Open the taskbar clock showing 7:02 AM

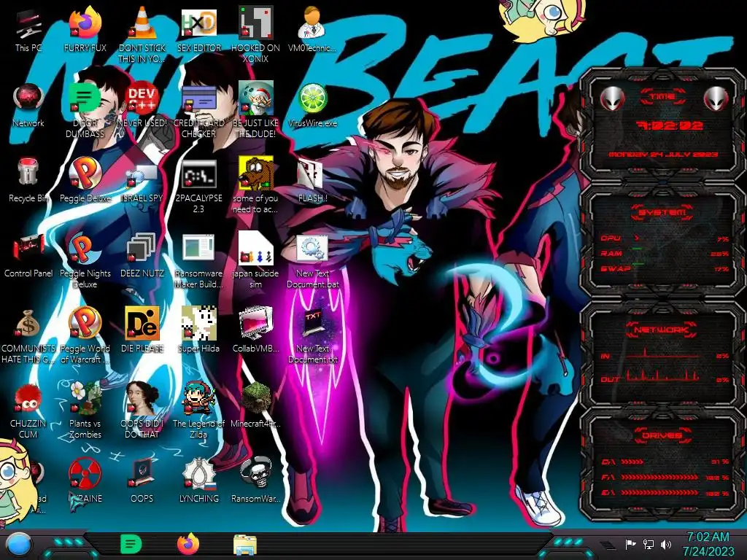pyautogui.click(x=708, y=544)
